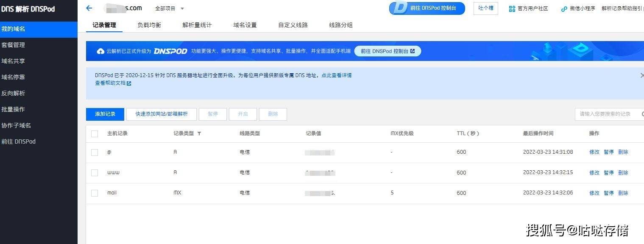The width and height of the screenshot is (644, 244).
Task: Click banner 前往 DNSPod 控制台 button
Action: pyautogui.click(x=388, y=51)
